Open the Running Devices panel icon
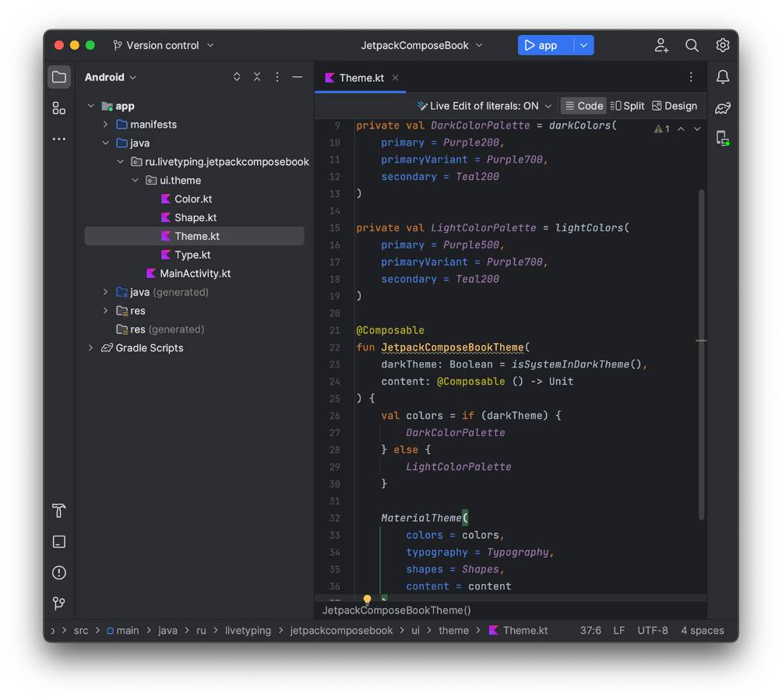The height and width of the screenshot is (700, 782). (723, 139)
